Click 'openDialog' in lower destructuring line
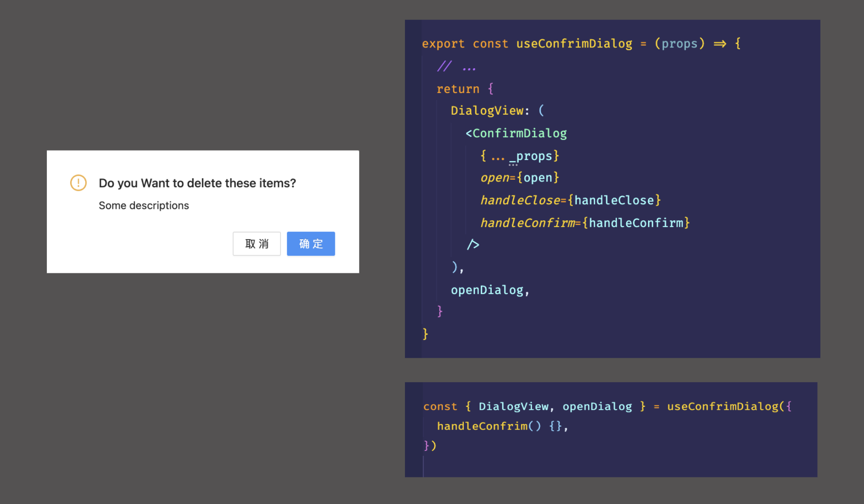This screenshot has width=864, height=504. 597,406
